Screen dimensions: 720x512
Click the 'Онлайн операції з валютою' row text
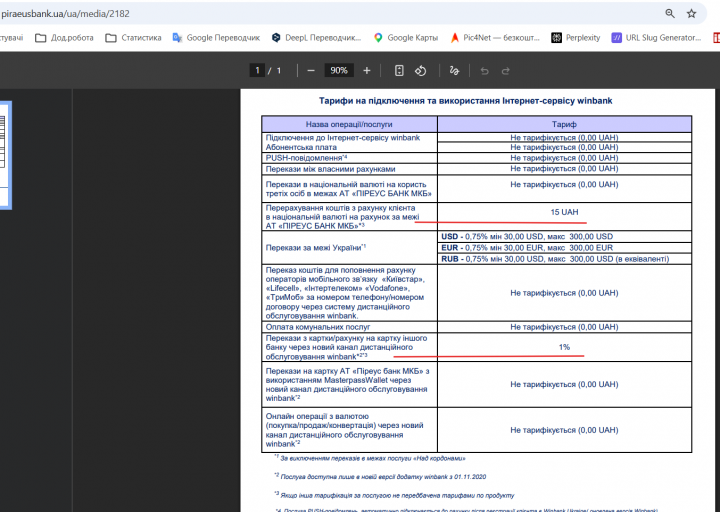click(344, 430)
